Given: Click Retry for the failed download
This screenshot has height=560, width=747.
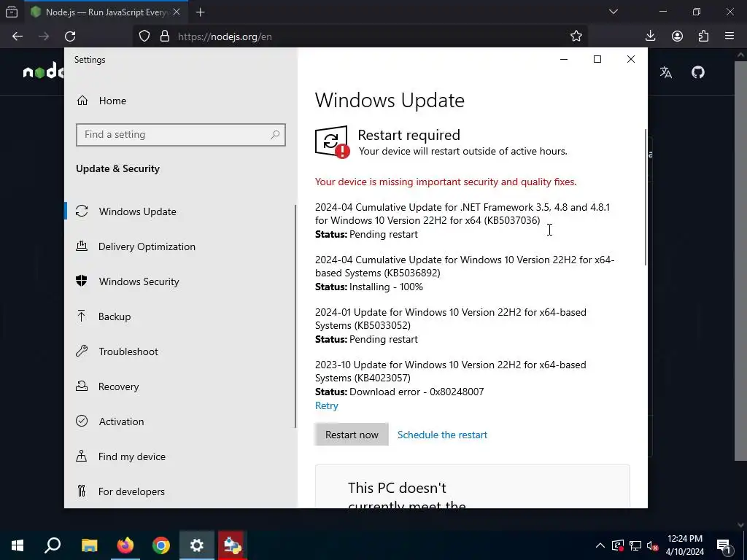Looking at the screenshot, I should pyautogui.click(x=326, y=405).
